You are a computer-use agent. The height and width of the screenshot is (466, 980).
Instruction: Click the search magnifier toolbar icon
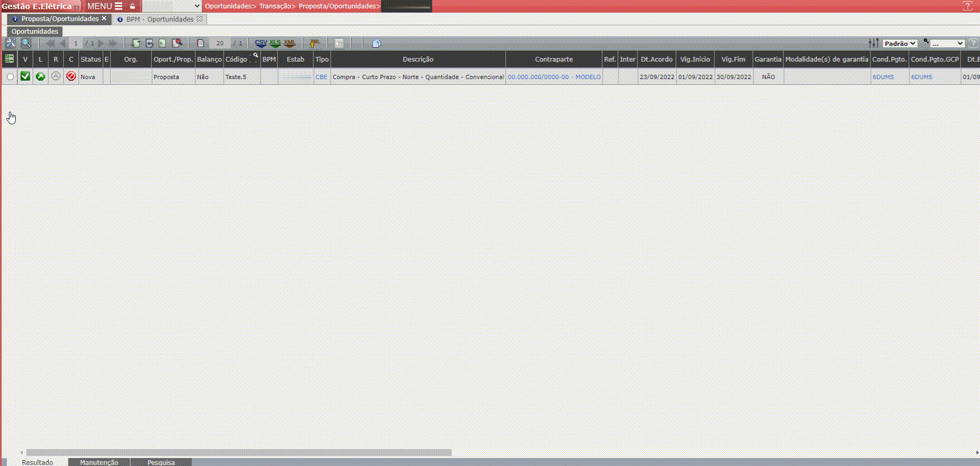point(26,43)
